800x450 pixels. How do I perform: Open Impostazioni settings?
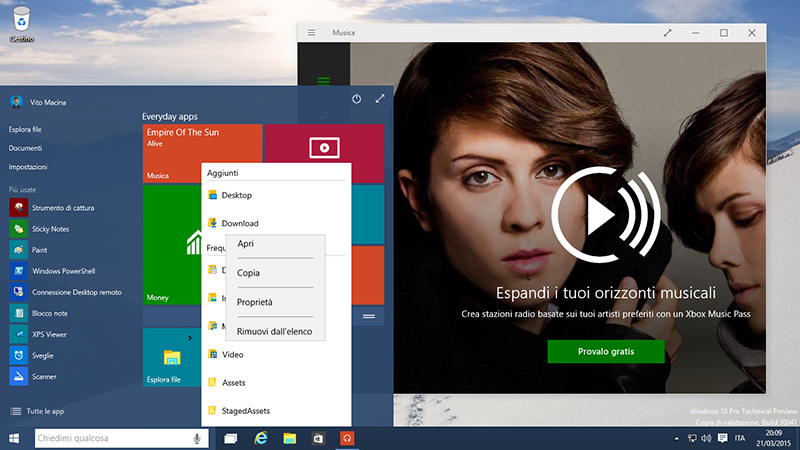tap(28, 167)
